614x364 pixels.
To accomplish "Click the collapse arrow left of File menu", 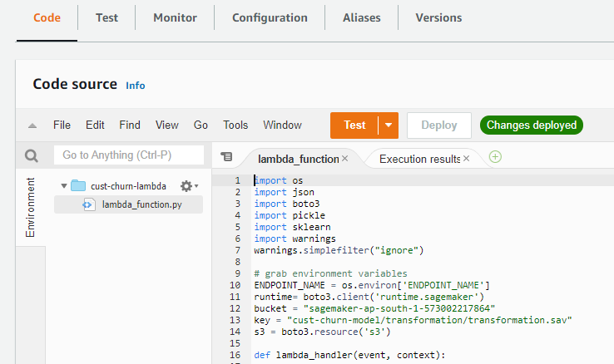I will [32, 125].
